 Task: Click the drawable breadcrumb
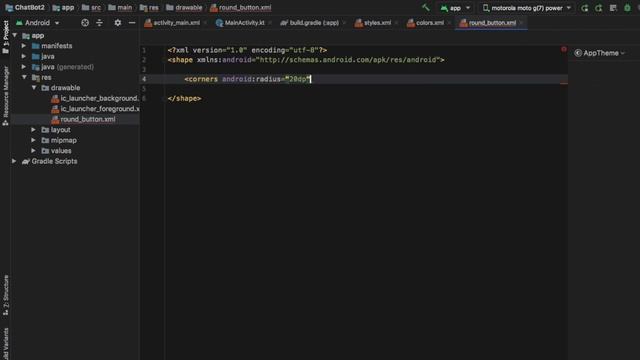coord(184,7)
